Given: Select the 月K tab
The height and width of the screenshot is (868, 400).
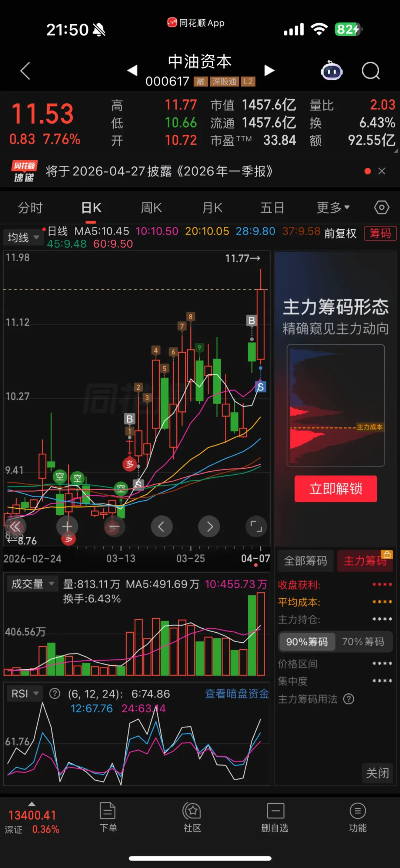Looking at the screenshot, I should point(212,208).
